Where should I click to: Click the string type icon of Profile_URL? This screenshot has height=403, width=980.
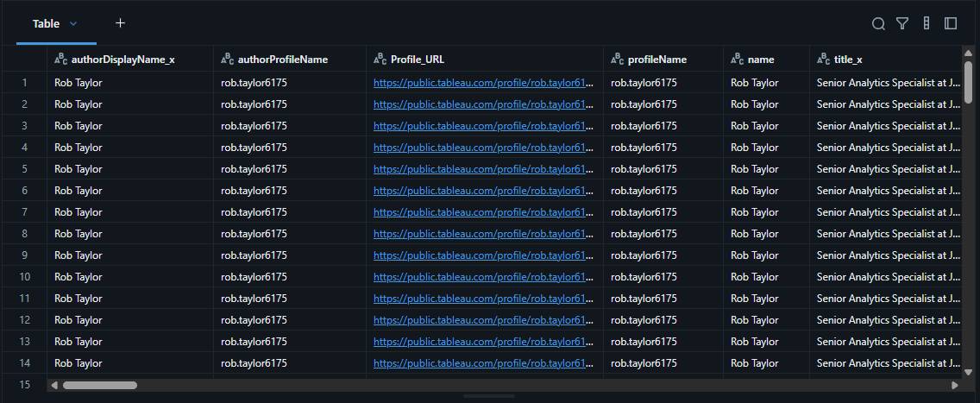pos(380,60)
